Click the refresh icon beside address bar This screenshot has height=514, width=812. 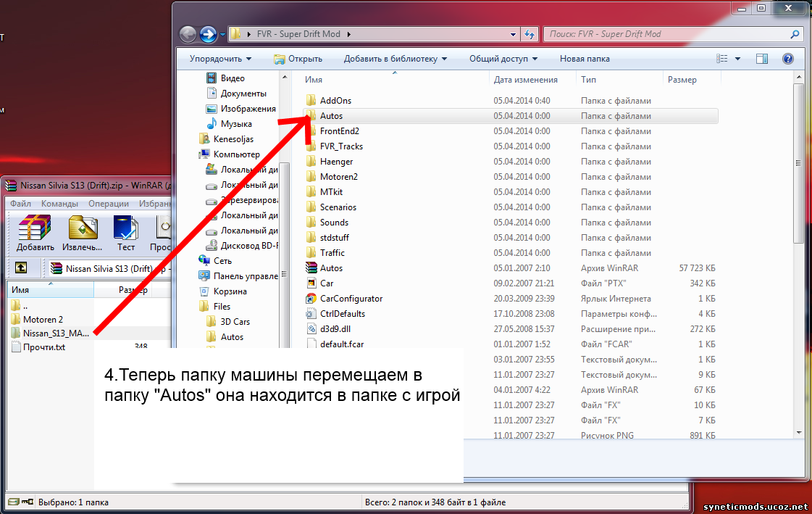pos(530,34)
